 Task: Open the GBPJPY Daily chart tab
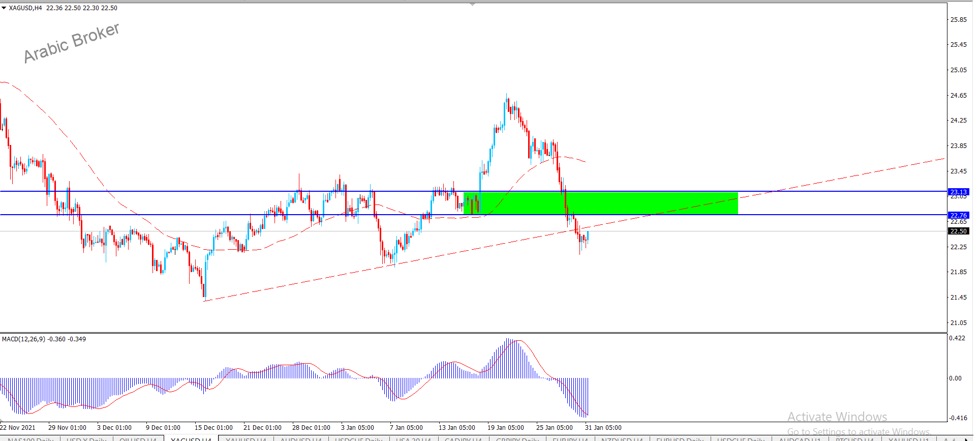tap(517, 438)
